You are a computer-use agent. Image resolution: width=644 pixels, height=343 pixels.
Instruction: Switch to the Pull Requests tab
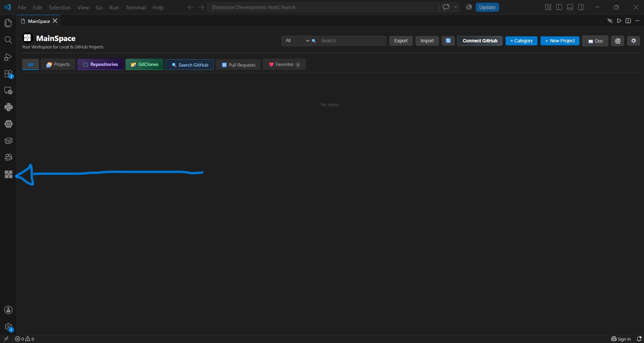click(x=238, y=65)
